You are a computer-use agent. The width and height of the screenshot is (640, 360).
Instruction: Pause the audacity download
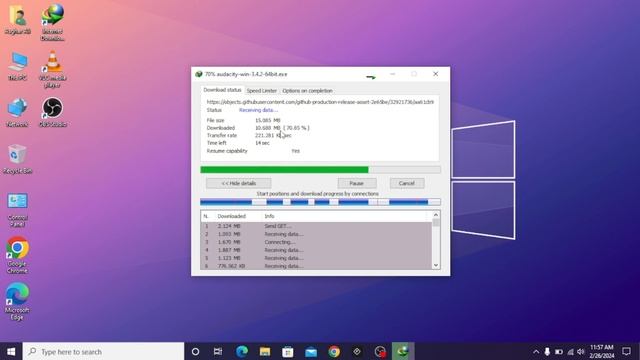click(357, 183)
